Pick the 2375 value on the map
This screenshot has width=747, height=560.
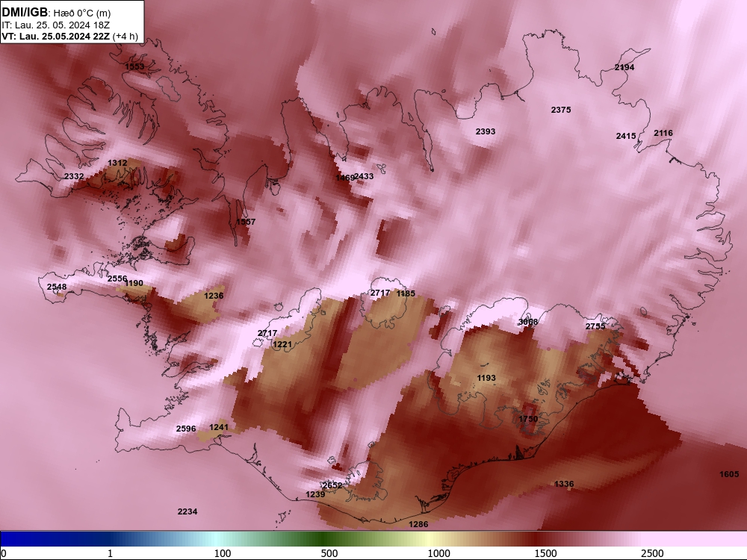[561, 110]
